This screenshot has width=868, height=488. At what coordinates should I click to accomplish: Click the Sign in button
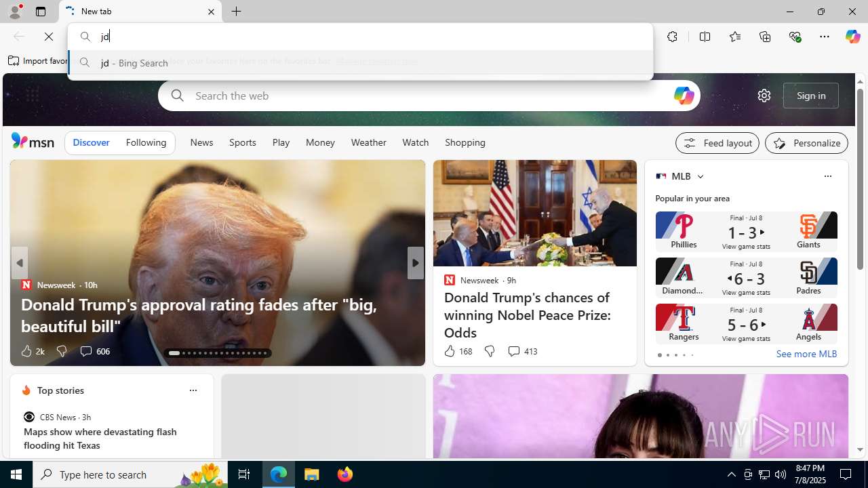point(811,96)
